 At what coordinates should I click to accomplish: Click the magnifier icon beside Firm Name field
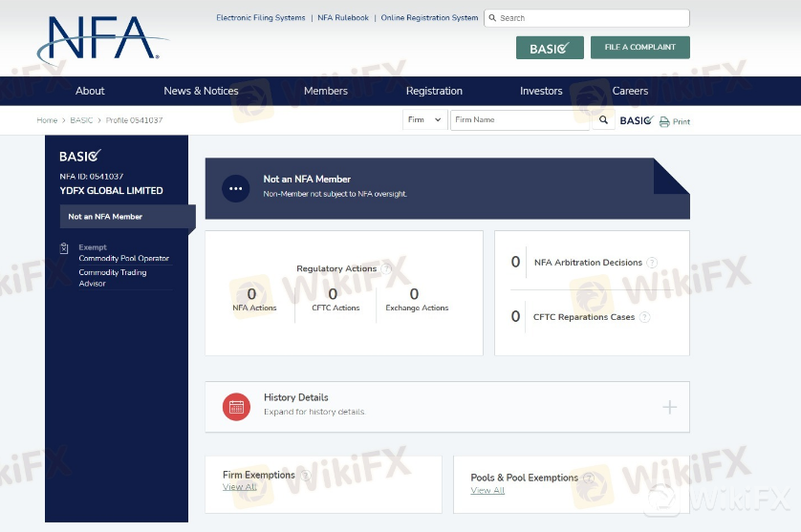603,120
